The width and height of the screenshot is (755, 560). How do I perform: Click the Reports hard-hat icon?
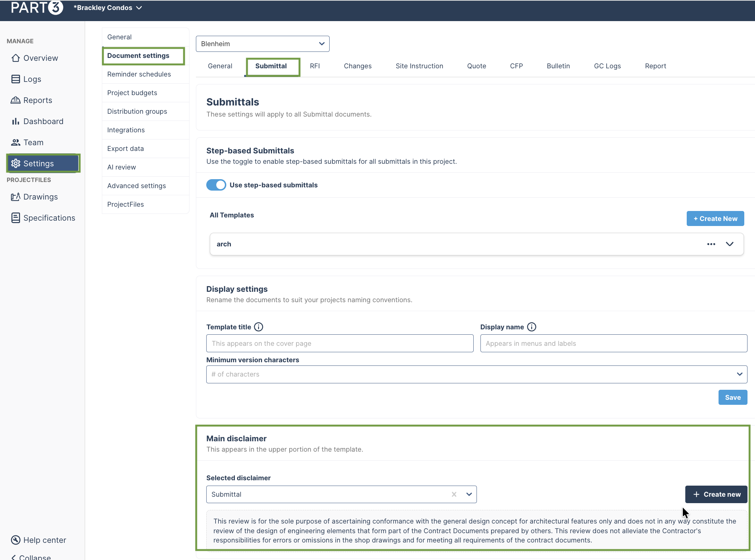[15, 100]
